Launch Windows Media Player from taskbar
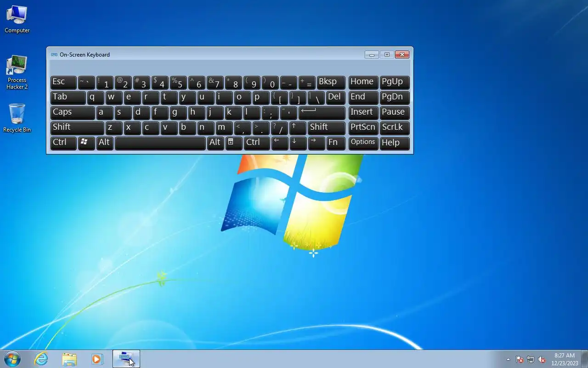This screenshot has height=368, width=588. [x=97, y=359]
